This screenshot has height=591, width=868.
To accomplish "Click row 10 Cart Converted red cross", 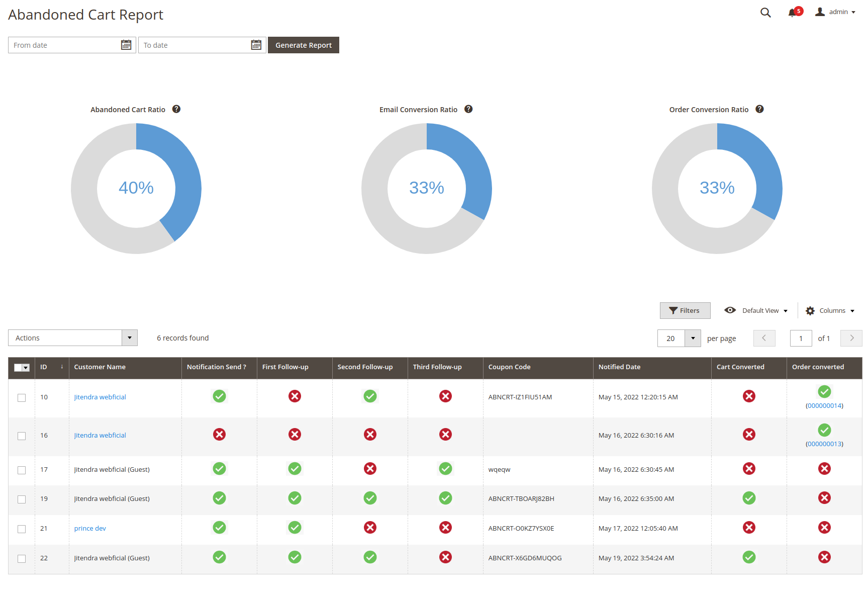I will click(x=749, y=396).
